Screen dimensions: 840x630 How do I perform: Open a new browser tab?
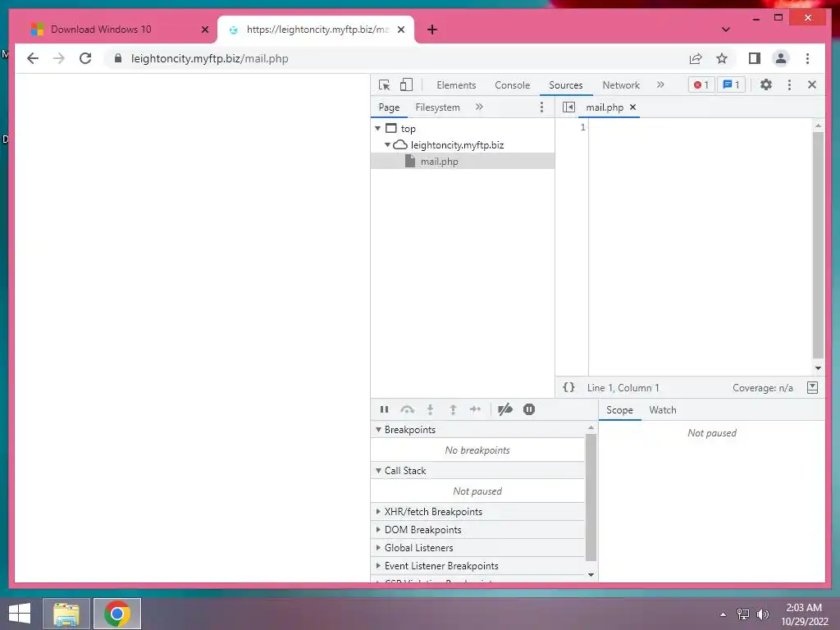[x=432, y=30]
